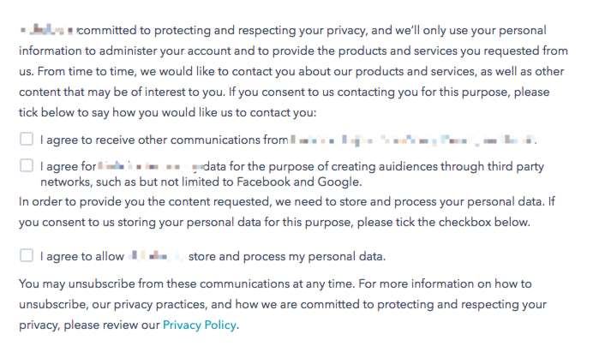Tick the receive other communications checkbox
599x364 pixels.
click(x=27, y=139)
